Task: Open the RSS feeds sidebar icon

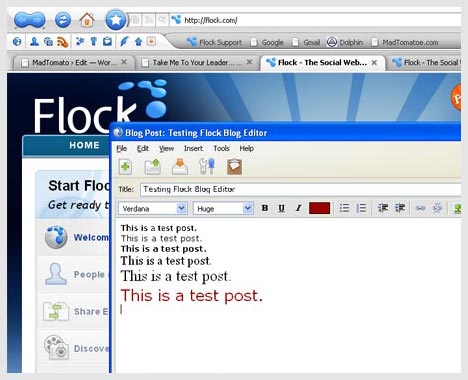Action: pyautogui.click(x=63, y=42)
